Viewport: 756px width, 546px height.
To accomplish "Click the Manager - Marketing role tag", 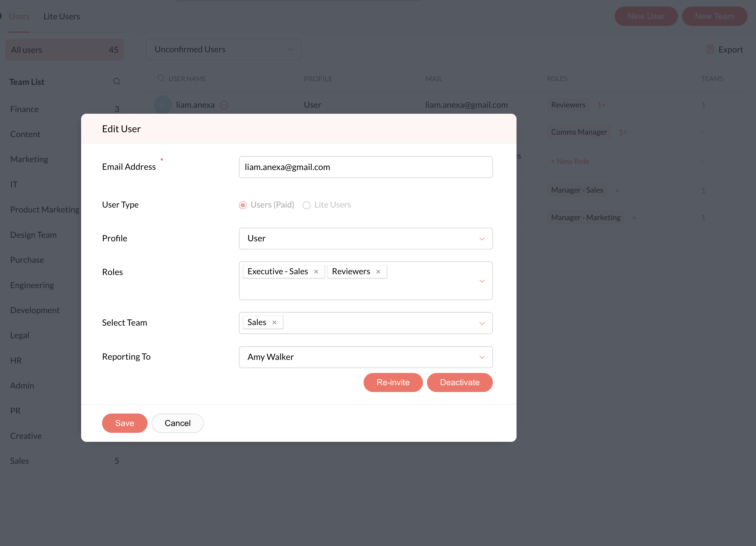I will tap(586, 218).
